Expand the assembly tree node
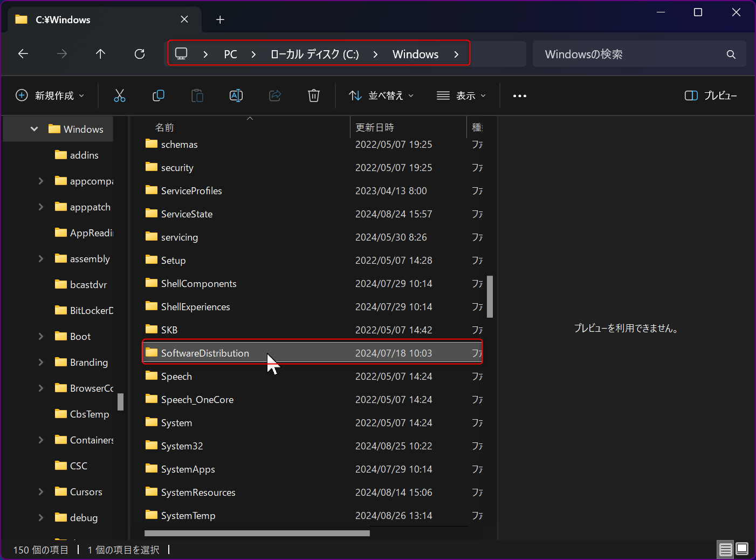The image size is (756, 560). pyautogui.click(x=41, y=258)
